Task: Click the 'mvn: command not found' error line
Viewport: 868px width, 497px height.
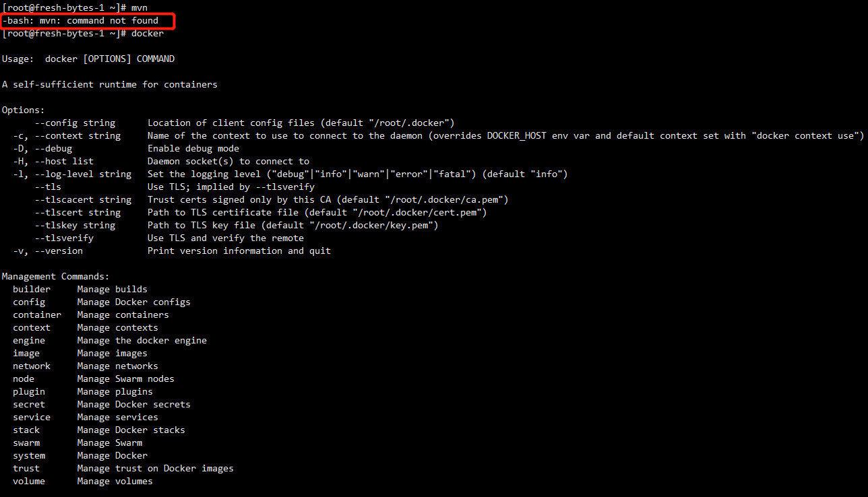Action: tap(81, 21)
